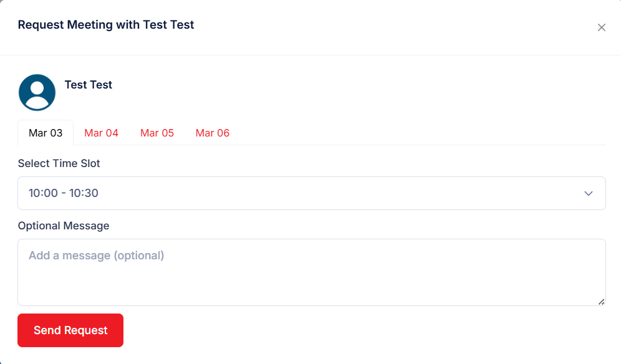Select the Mar 03 tab

[46, 133]
